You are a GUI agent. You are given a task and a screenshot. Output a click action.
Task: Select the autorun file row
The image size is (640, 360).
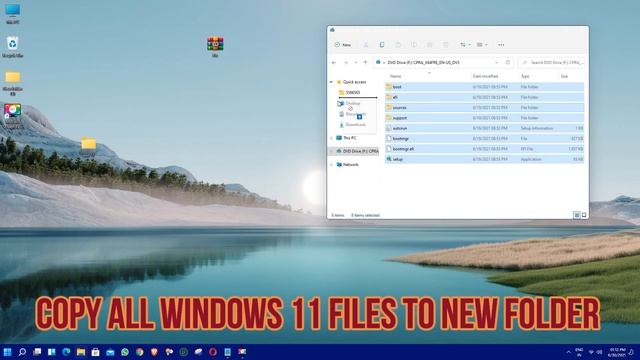click(x=484, y=128)
